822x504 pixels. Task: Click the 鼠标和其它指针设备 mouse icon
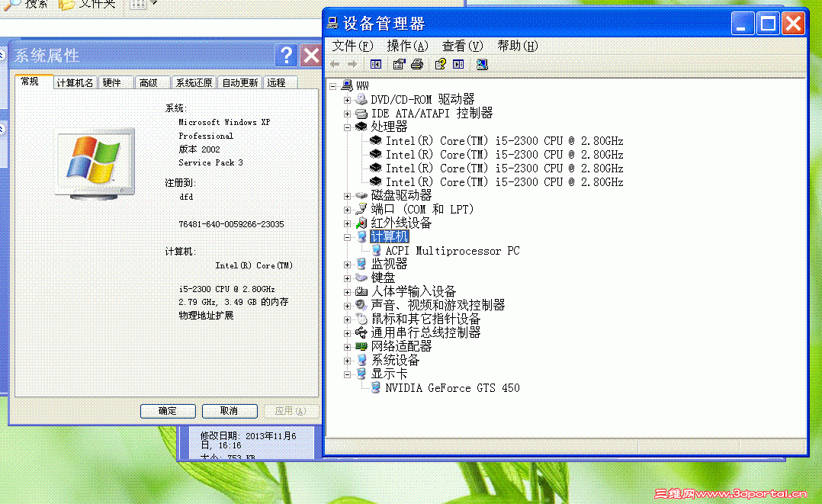pos(361,319)
